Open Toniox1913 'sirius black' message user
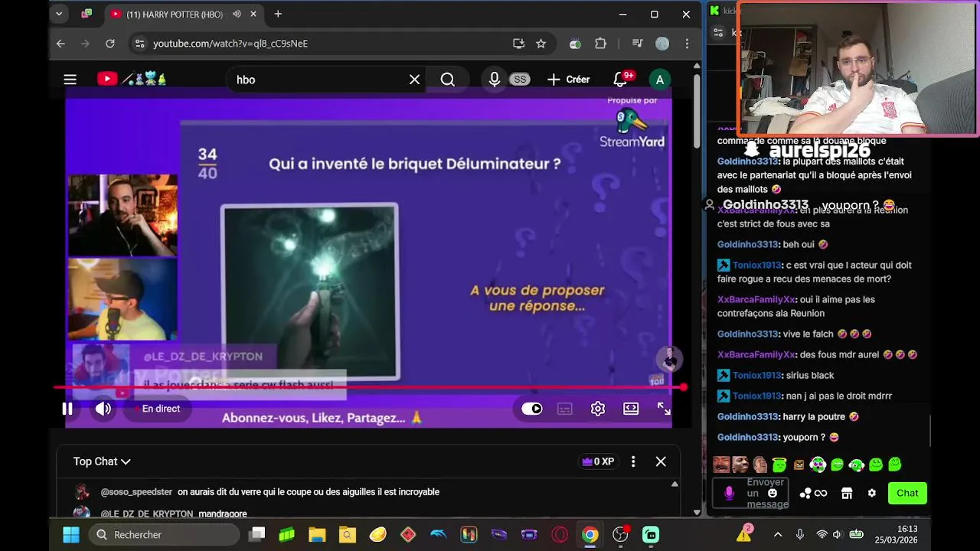Viewport: 980px width, 551px height. [x=756, y=375]
